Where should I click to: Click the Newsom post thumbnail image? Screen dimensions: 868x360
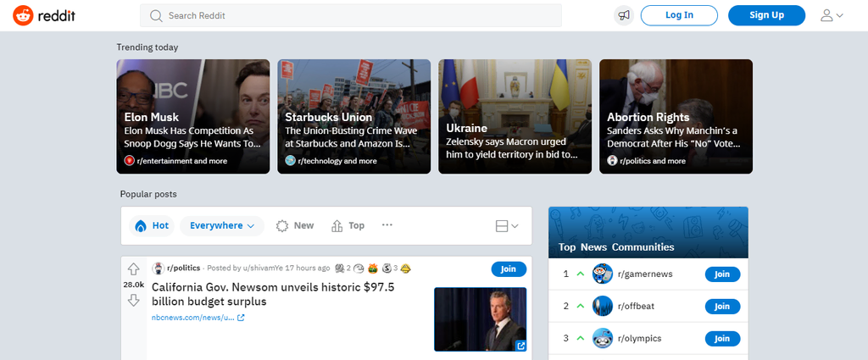pos(480,319)
